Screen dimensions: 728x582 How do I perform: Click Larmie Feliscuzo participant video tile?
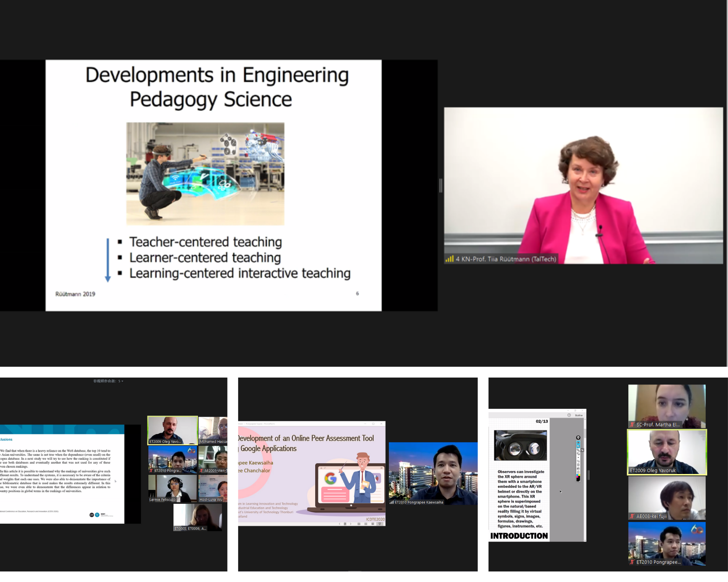click(172, 488)
